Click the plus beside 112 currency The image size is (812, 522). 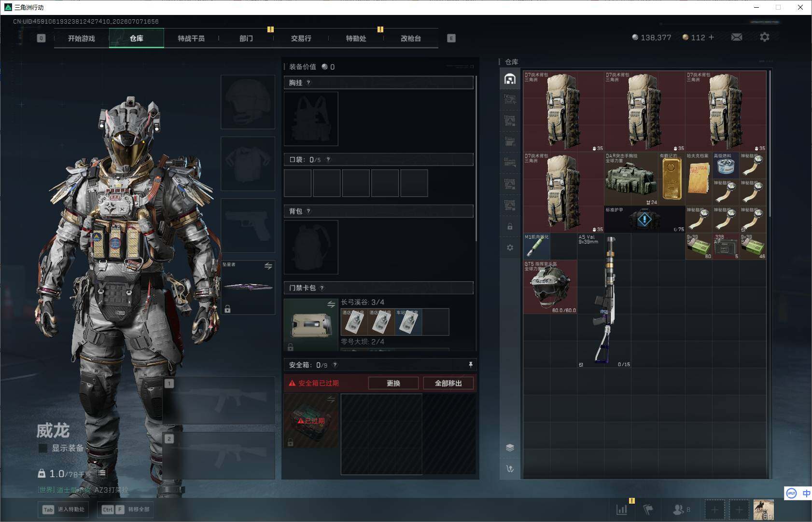pyautogui.click(x=711, y=37)
